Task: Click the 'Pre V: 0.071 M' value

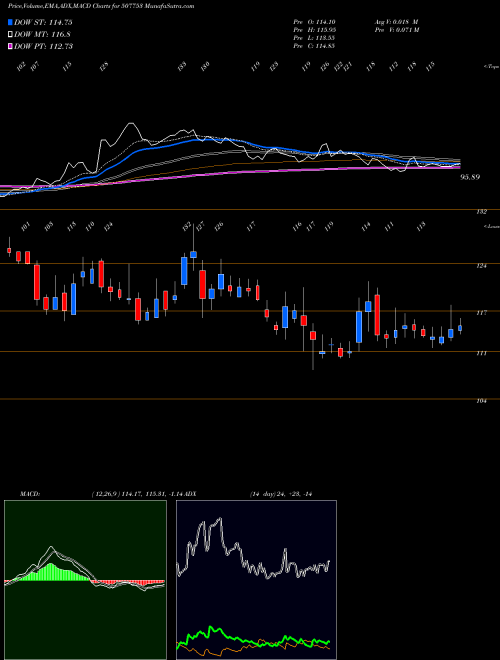Action: click(x=398, y=30)
